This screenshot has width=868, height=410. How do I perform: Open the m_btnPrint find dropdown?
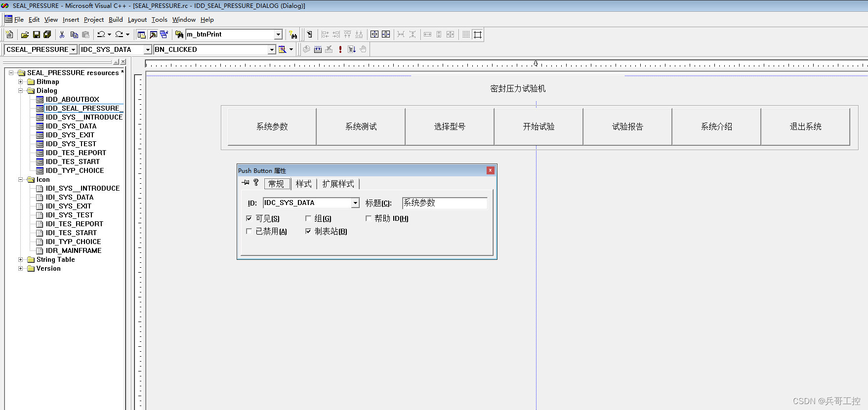pyautogui.click(x=278, y=35)
